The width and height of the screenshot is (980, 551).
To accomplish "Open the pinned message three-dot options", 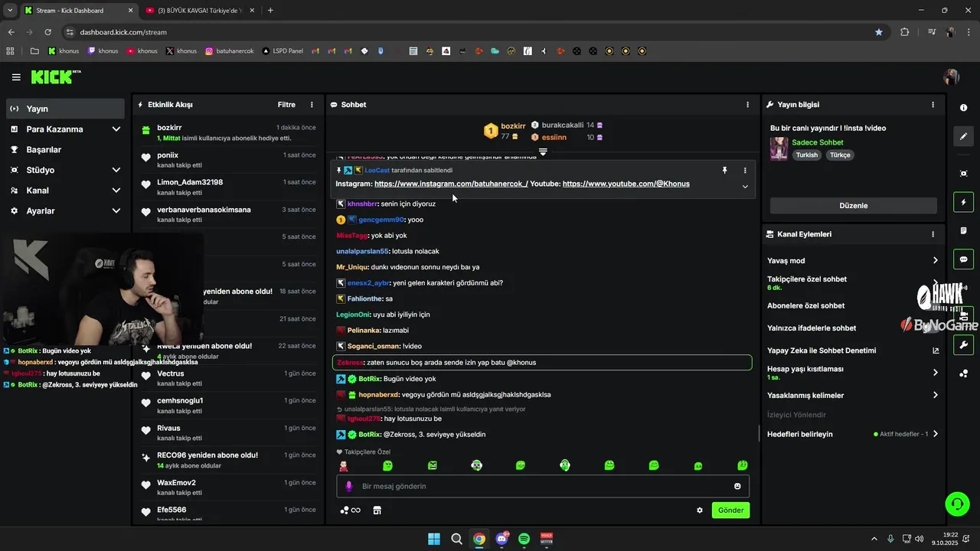I will (745, 171).
